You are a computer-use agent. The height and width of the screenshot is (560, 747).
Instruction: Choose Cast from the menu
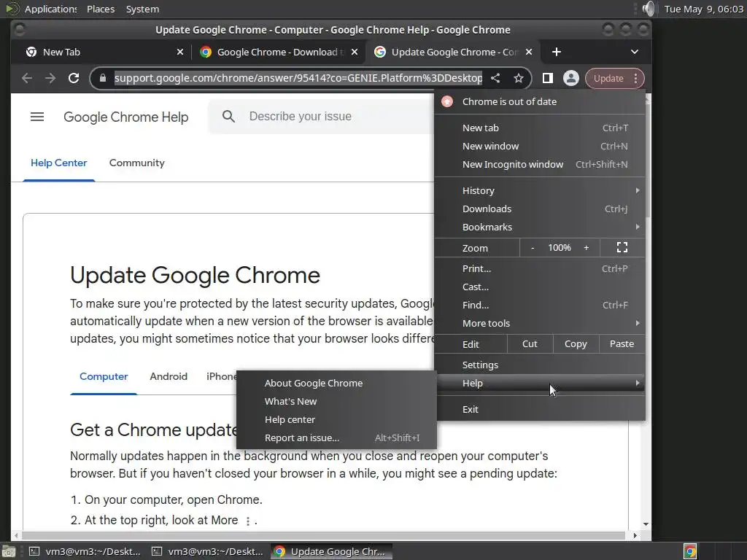click(541, 287)
